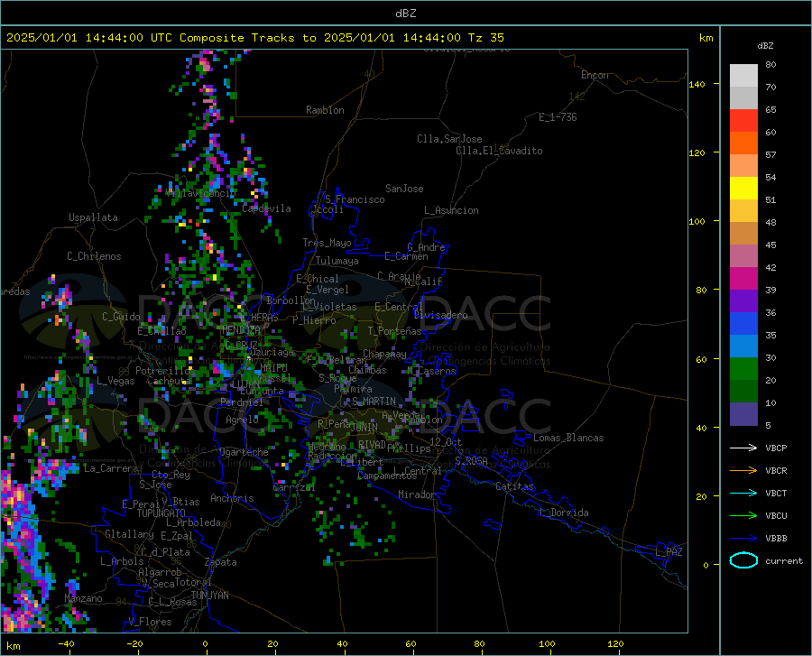Screen dimensions: 812x656
Task: Click the 'L_Dormida' place label
Action: pos(564,513)
